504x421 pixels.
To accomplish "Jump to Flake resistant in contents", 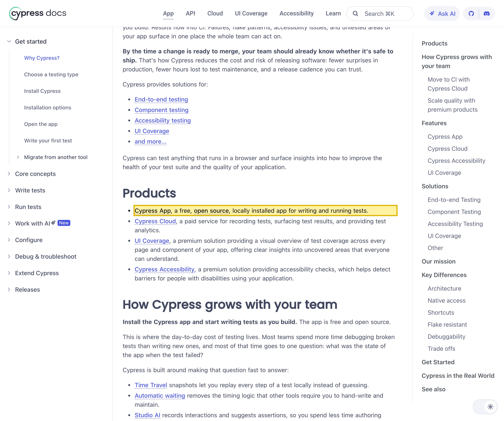I will (x=447, y=325).
